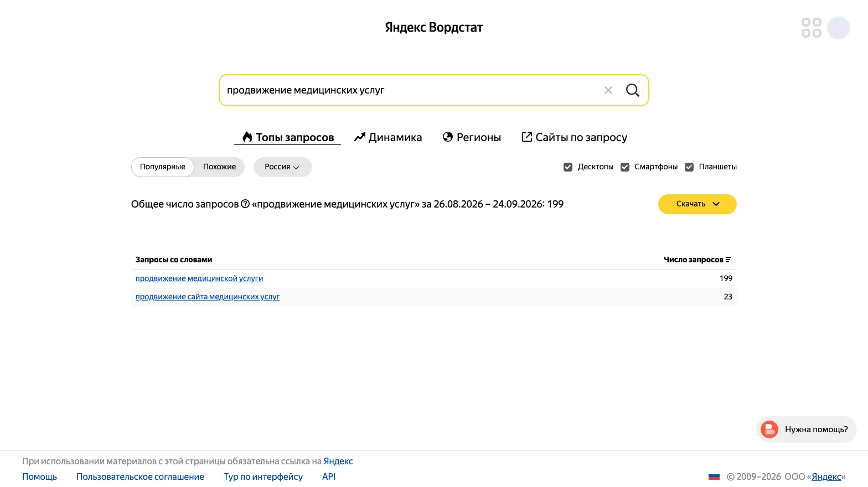
Task: Click the count 23 in the second row
Action: click(728, 297)
